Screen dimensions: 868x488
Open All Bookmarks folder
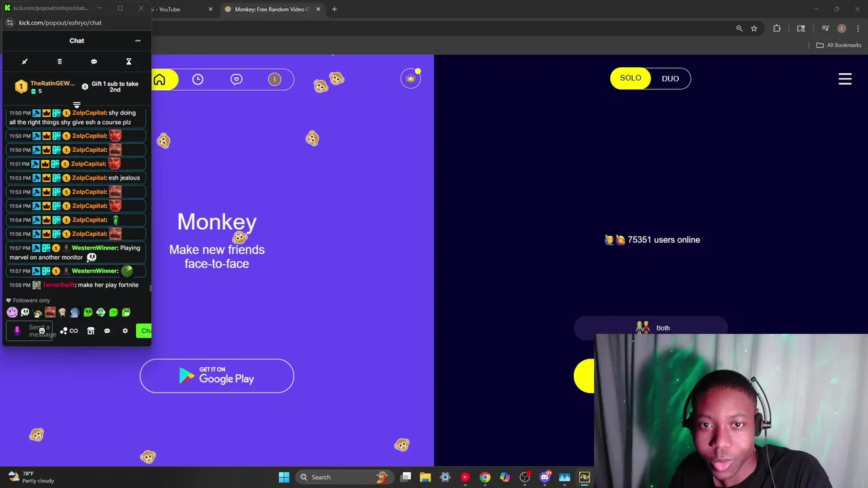point(839,45)
